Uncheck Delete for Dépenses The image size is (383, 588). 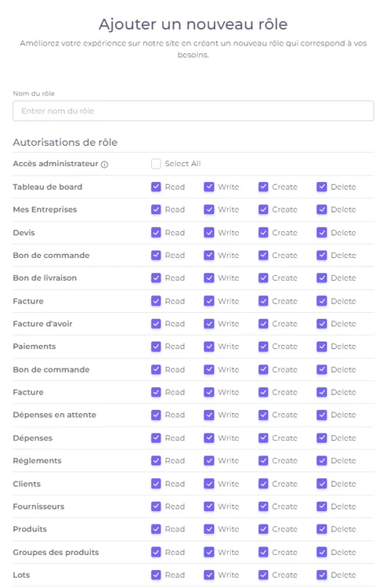coord(322,438)
